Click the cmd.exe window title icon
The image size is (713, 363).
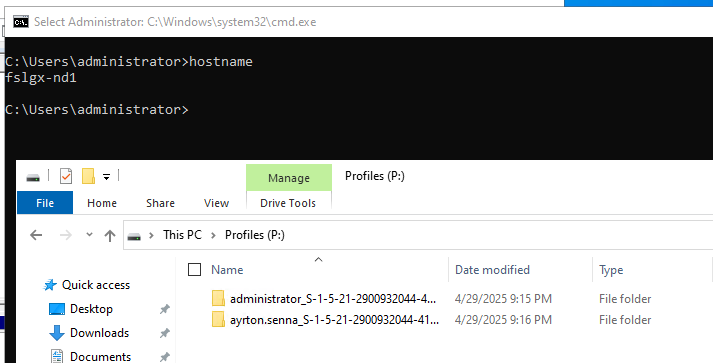click(20, 22)
